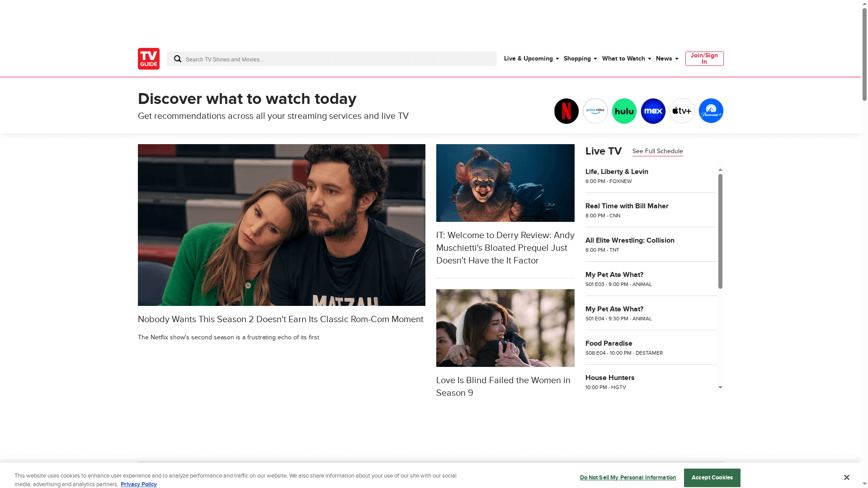Open Nobody Wants This Season 2 article headline

click(280, 319)
